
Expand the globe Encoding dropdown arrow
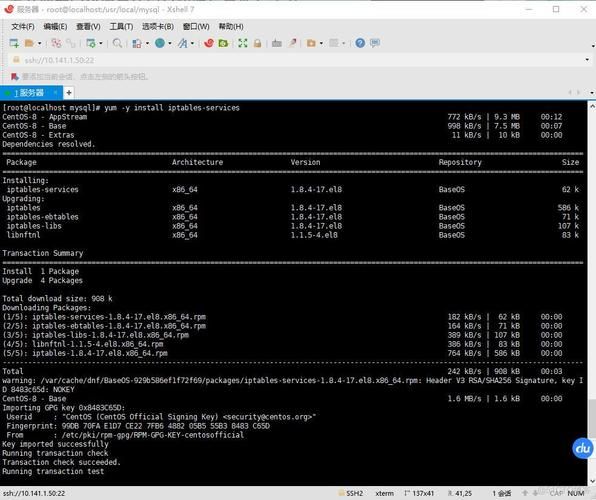pyautogui.click(x=170, y=43)
